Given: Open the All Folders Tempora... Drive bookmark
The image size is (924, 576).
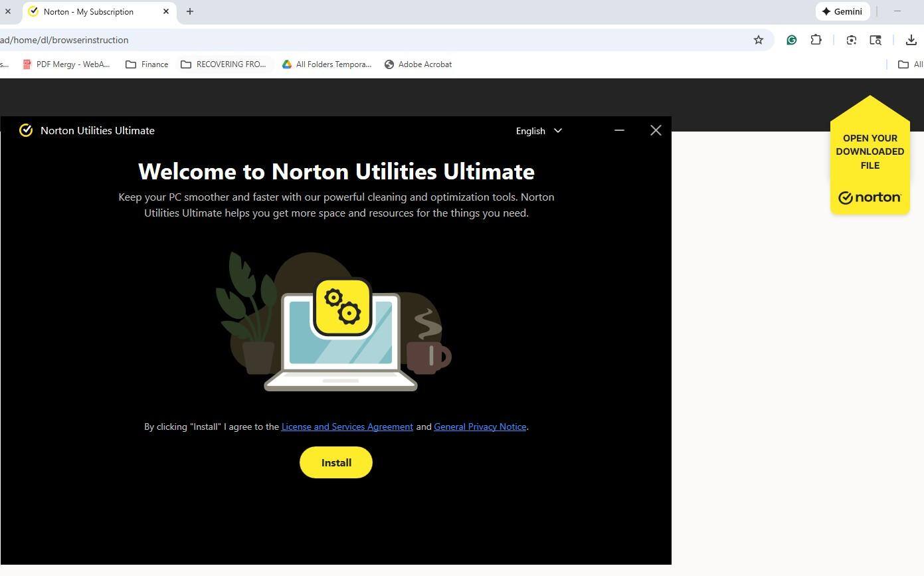Looking at the screenshot, I should click(x=326, y=64).
